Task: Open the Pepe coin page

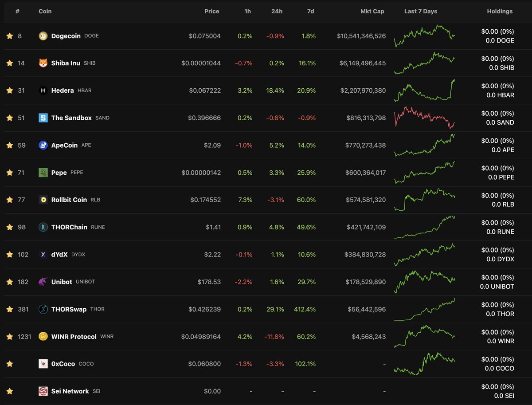Action: click(59, 173)
